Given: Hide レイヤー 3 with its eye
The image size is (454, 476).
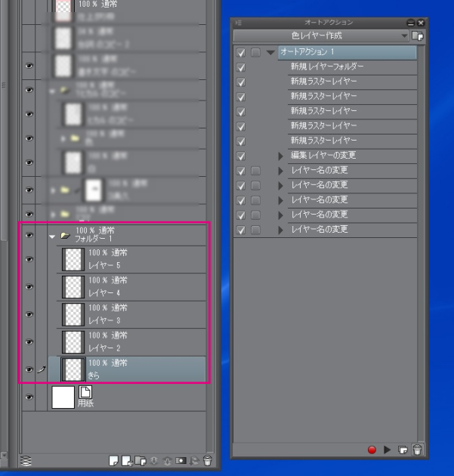Looking at the screenshot, I should (x=29, y=314).
